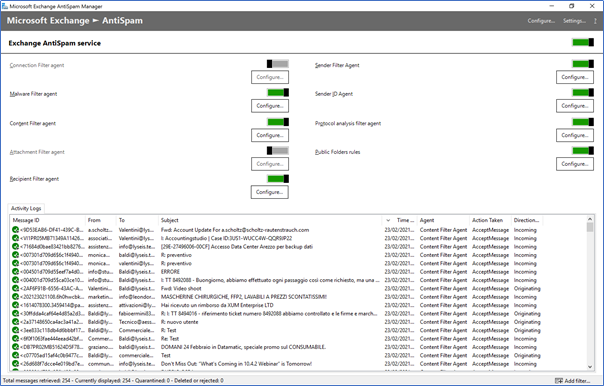Image resolution: width=604 pixels, height=386 pixels.
Task: Click the 'Fwd: Account Update For a.scholtz' subject
Action: coord(235,230)
